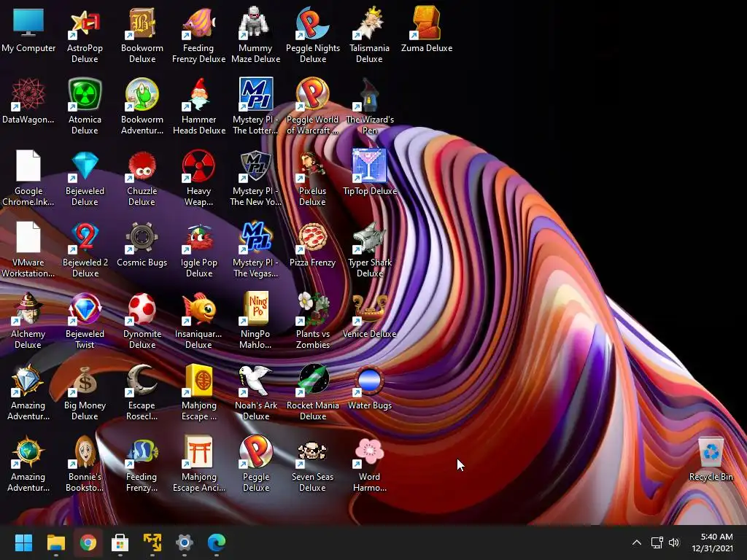Open the volume speaker tray icon
The image size is (747, 560).
pos(673,542)
